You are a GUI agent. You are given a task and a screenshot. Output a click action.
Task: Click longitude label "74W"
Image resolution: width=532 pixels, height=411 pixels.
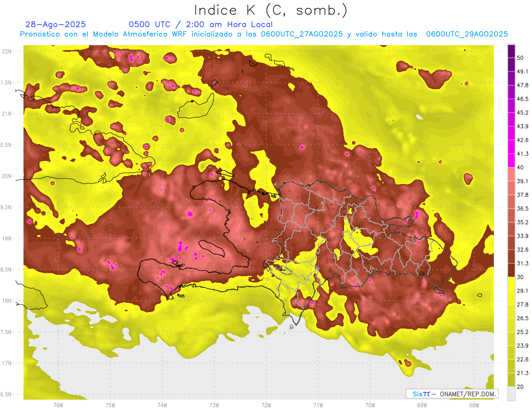(162, 405)
